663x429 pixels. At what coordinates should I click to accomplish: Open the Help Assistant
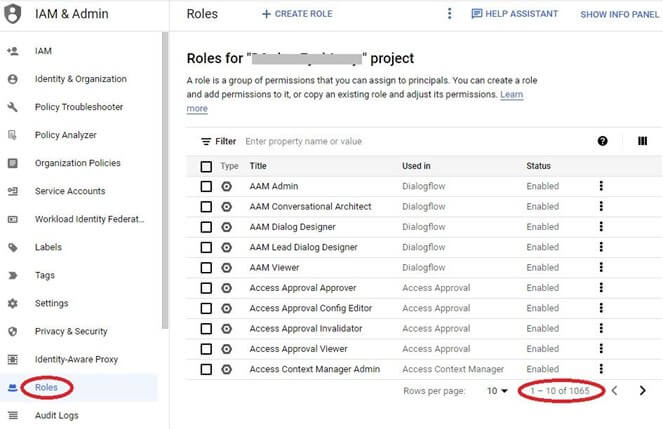(x=515, y=14)
